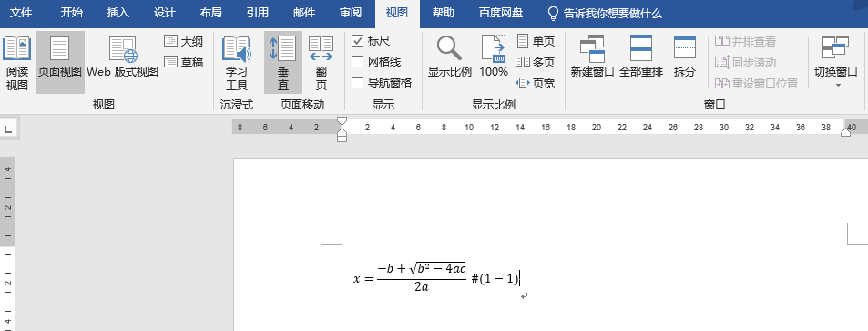The width and height of the screenshot is (868, 331).
Task: Open 学习工具 immersive tools
Action: coord(237,63)
